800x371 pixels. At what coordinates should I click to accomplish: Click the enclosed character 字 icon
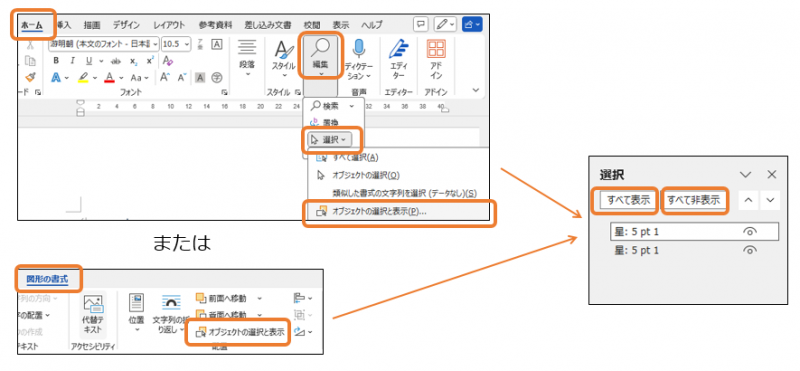tap(217, 78)
